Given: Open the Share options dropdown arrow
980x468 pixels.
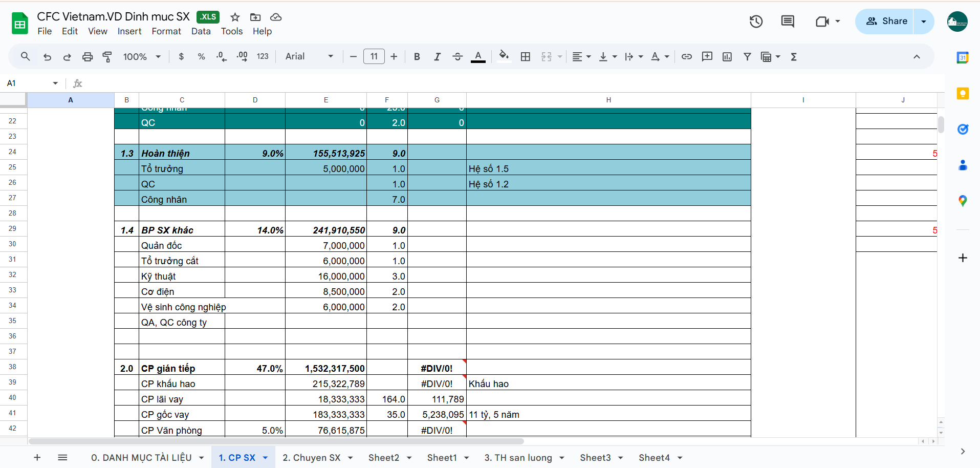Looking at the screenshot, I should coord(924,21).
